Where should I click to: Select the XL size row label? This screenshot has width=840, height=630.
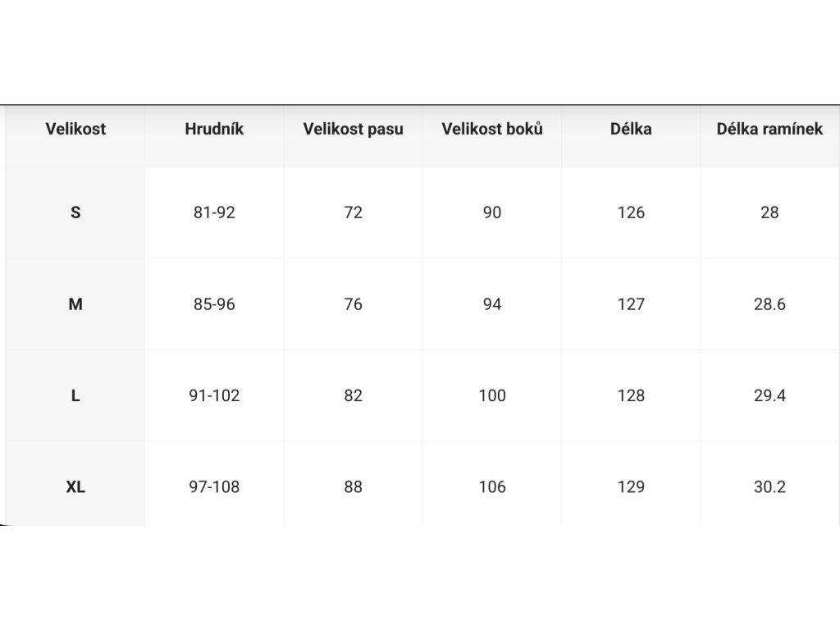click(x=75, y=484)
